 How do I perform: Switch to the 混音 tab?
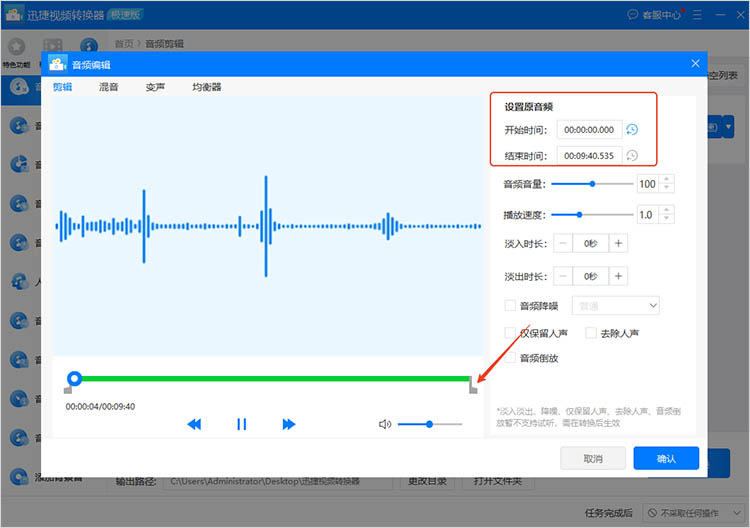108,87
